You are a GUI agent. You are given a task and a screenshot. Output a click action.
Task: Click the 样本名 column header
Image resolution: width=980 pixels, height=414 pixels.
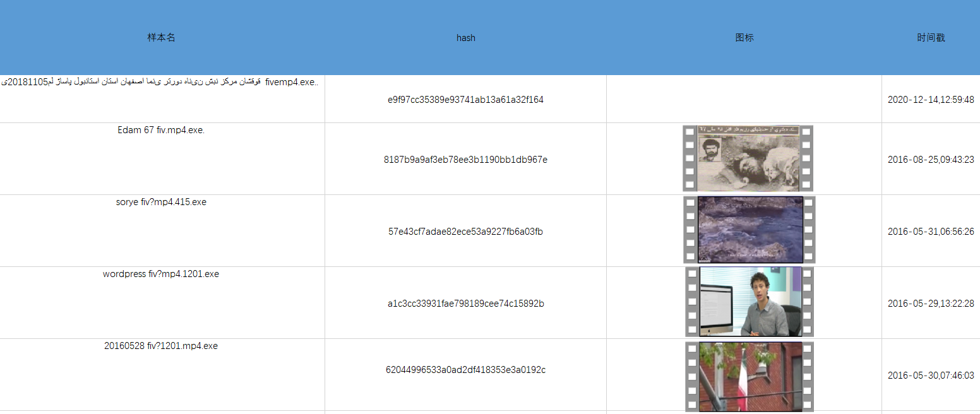pos(162,38)
